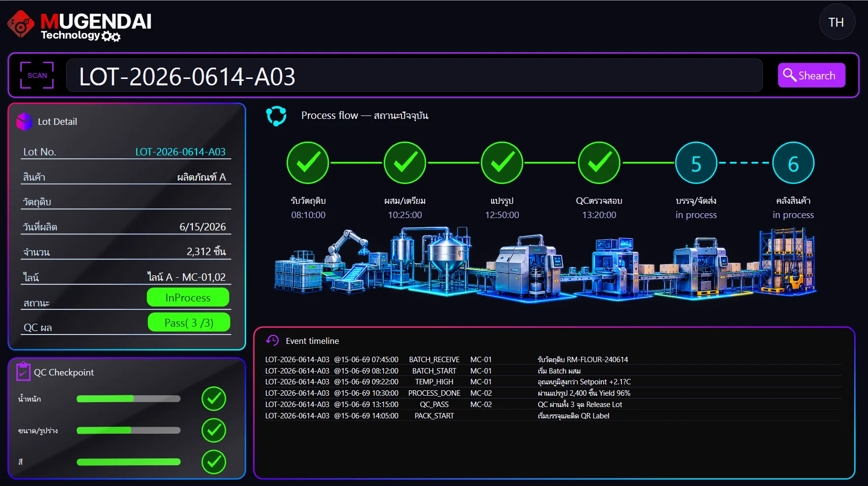Click the Pass( 3 /3) QC badge

point(189,323)
